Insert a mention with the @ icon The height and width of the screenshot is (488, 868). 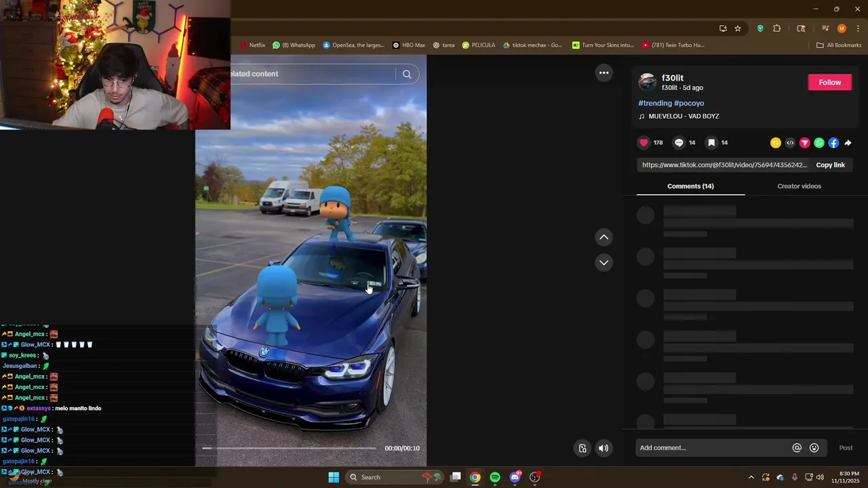(x=797, y=448)
